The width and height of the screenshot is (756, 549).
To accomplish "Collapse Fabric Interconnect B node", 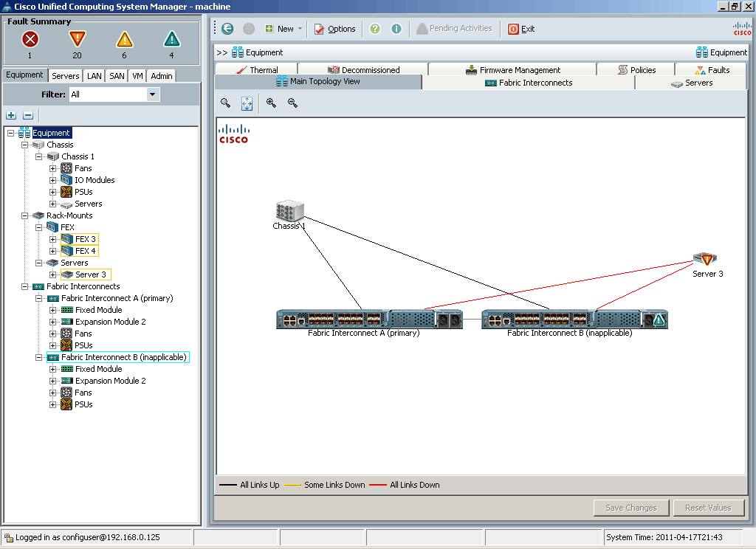I will click(x=38, y=358).
